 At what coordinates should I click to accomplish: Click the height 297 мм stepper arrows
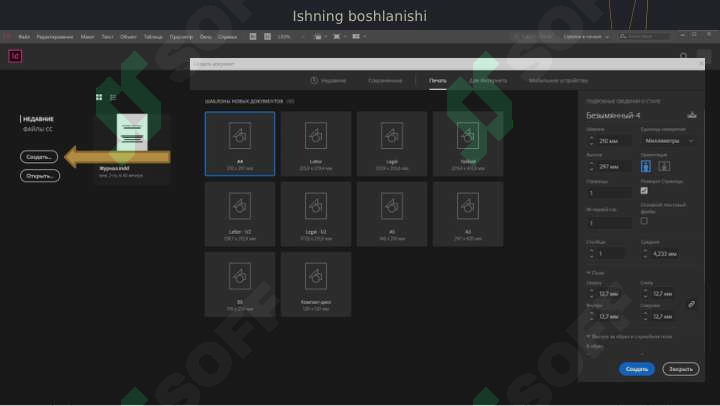(x=591, y=166)
